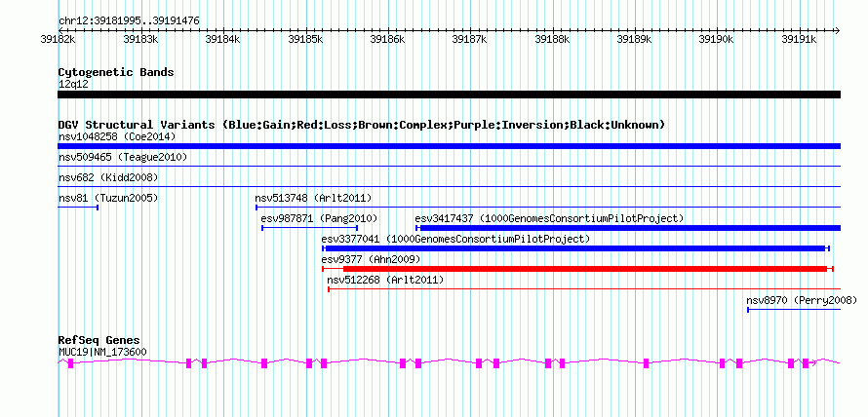This screenshot has width=868, height=417.
Task: Click the 39182k ruler label
Action: click(59, 39)
